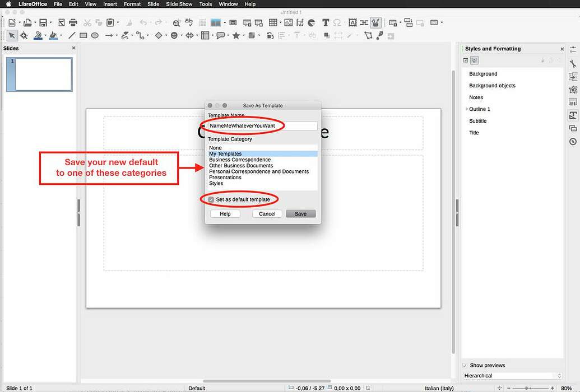Click the New Slide toolbar icon
This screenshot has height=392, width=580.
[393, 22]
